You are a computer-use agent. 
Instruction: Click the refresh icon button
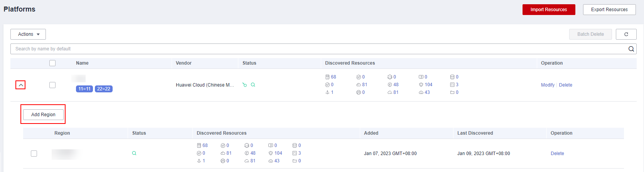pos(626,34)
